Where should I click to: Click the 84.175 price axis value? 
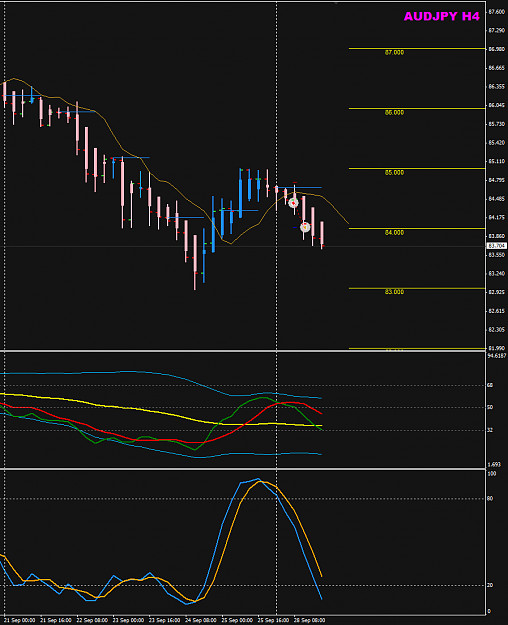496,218
